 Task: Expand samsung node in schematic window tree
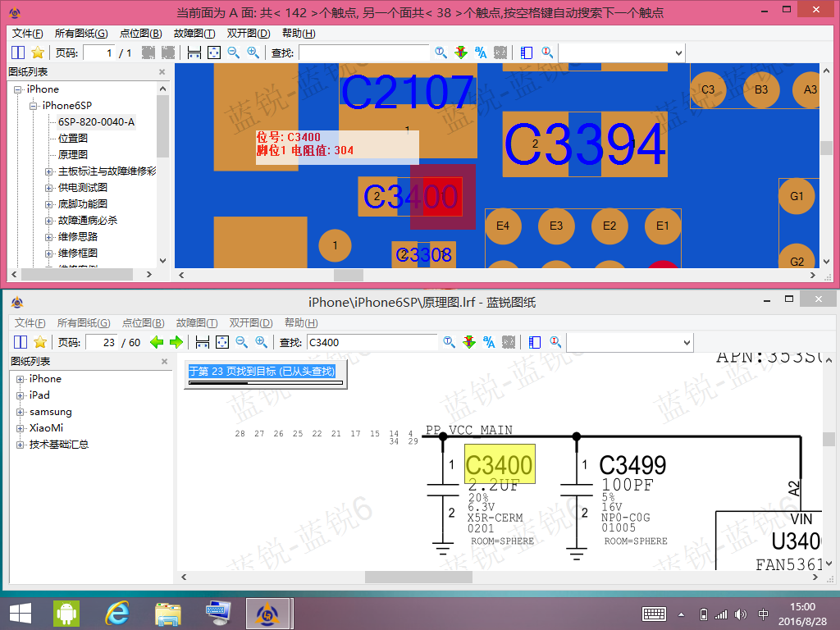(x=21, y=412)
